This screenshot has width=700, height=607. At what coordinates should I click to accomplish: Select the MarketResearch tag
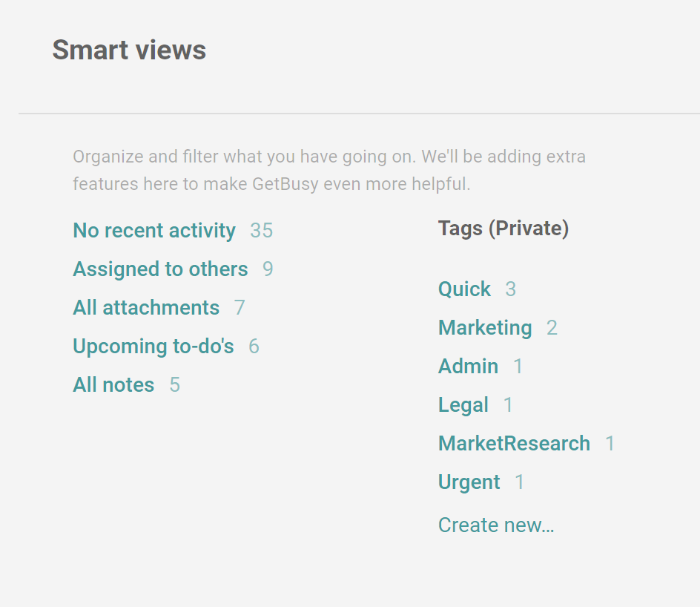514,444
